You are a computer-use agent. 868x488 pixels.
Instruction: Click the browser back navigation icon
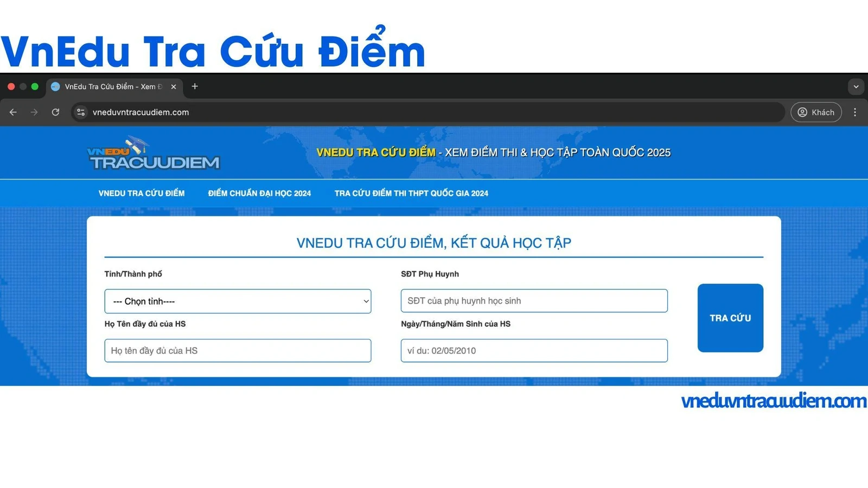[x=13, y=112]
